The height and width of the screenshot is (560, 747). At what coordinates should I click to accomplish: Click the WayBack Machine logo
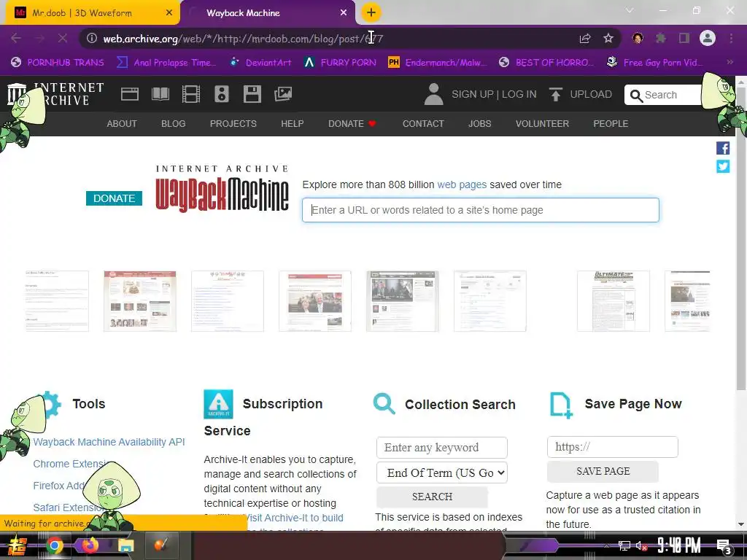tap(222, 189)
